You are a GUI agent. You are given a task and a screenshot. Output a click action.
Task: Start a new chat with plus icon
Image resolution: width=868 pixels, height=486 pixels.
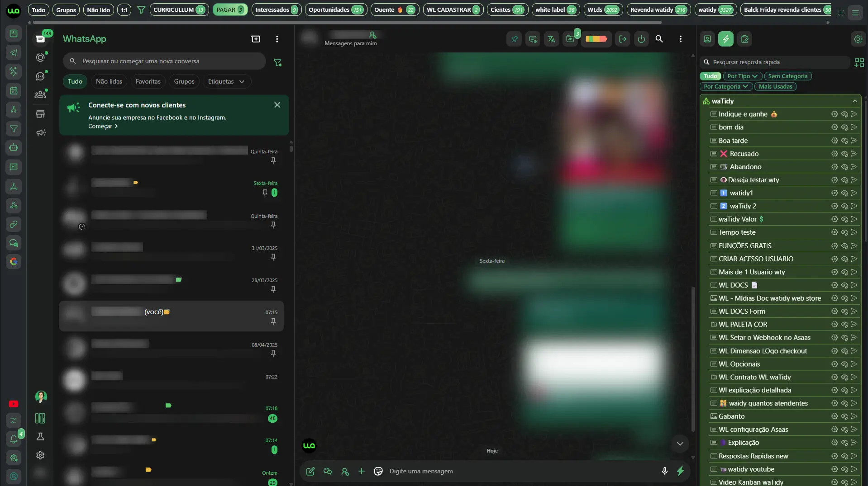(x=256, y=39)
